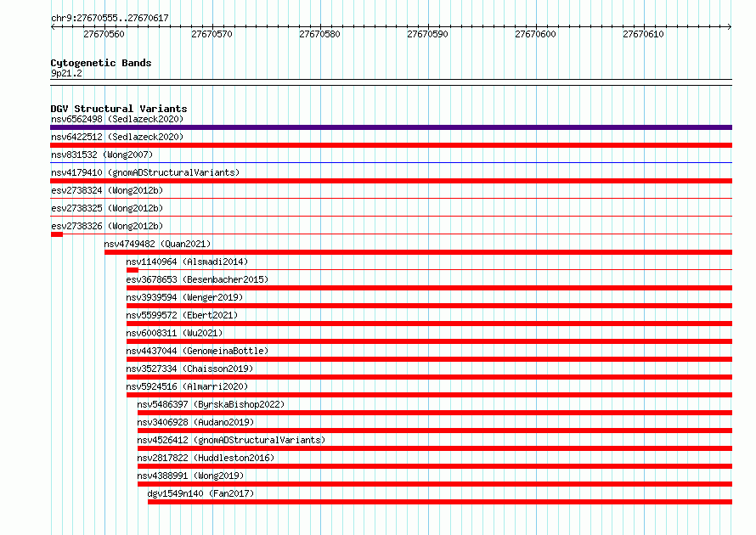Select nsv4179410 (gnomADStructuralVariants) label

coord(145,172)
